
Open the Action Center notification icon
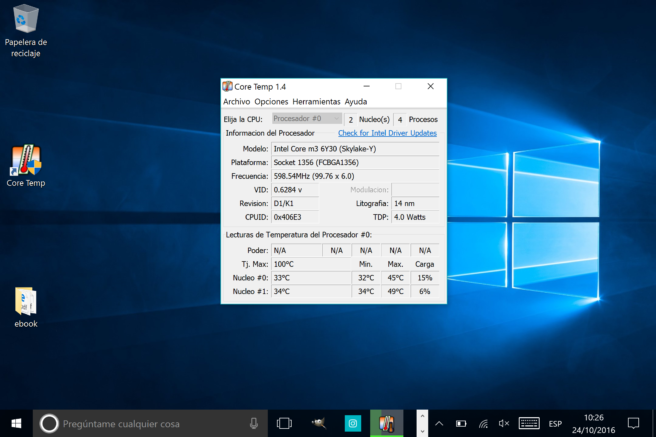[633, 424]
